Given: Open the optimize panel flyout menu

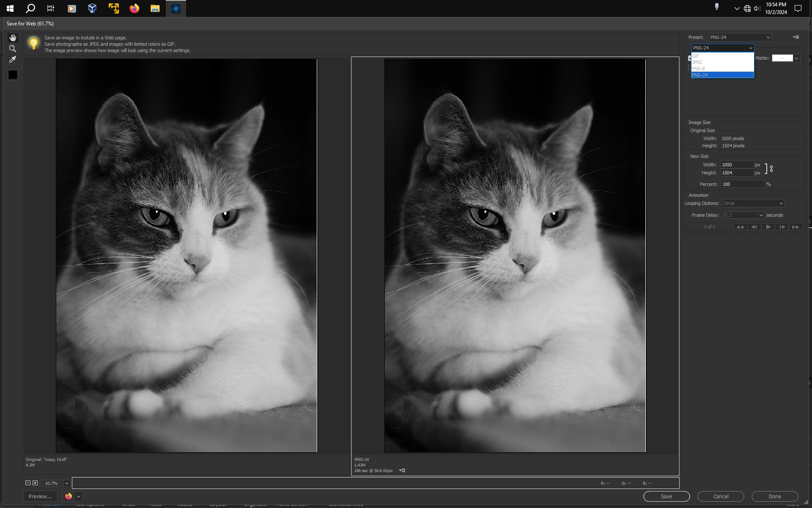Looking at the screenshot, I should click(x=796, y=37).
